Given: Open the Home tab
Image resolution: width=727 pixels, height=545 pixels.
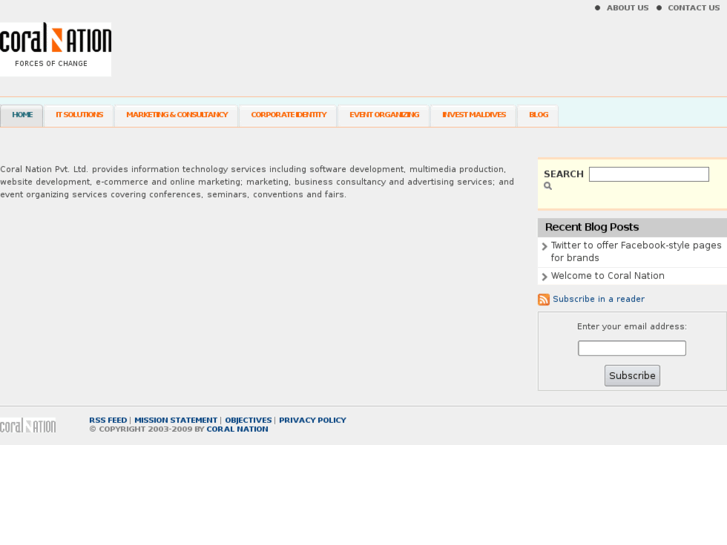Looking at the screenshot, I should (x=22, y=115).
